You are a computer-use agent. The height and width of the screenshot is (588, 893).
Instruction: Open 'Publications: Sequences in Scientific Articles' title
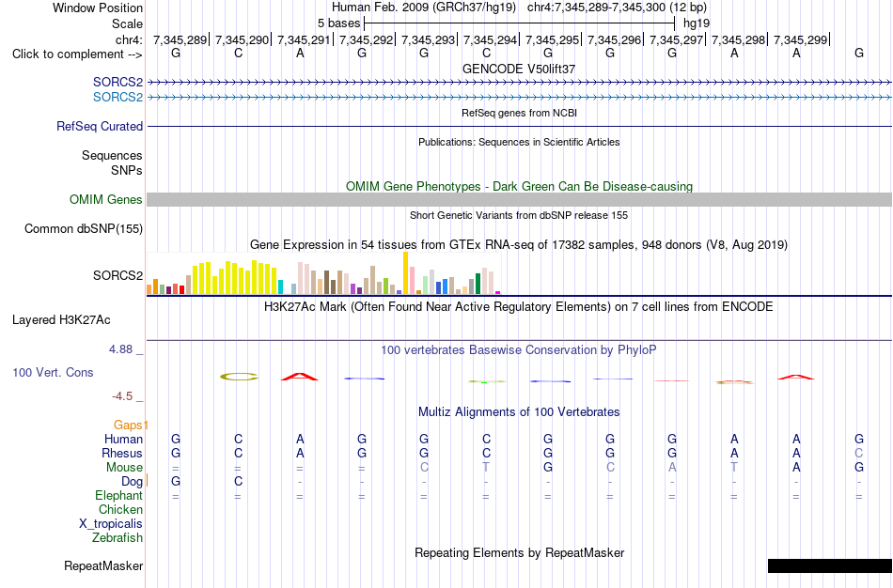pyautogui.click(x=519, y=142)
